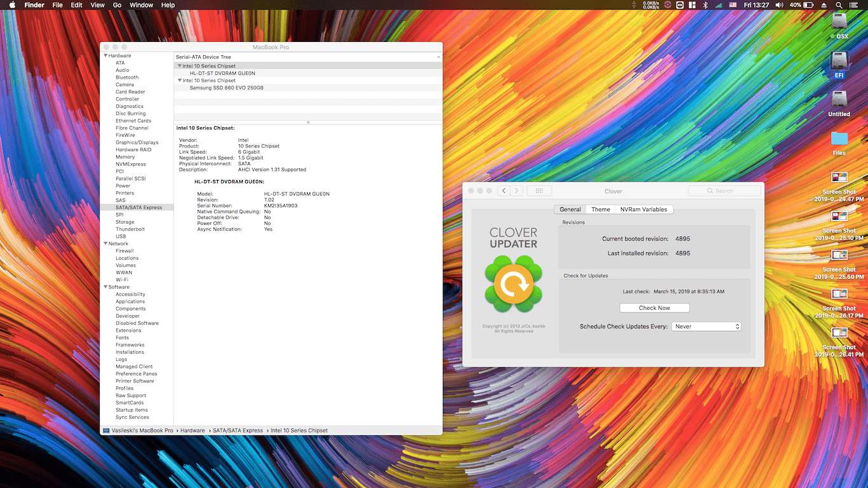The height and width of the screenshot is (488, 868).
Task: Click the Bluetooth menu bar icon
Action: 705,5
